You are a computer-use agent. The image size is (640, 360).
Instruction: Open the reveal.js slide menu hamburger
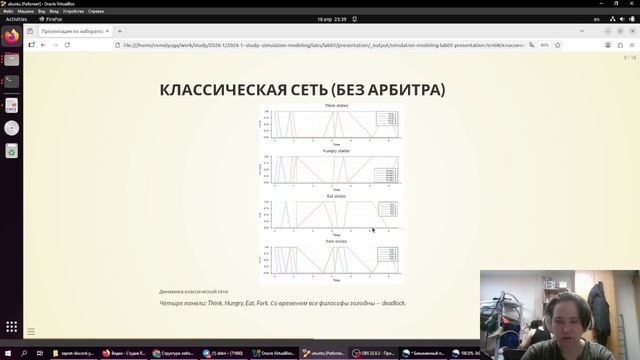point(31,331)
